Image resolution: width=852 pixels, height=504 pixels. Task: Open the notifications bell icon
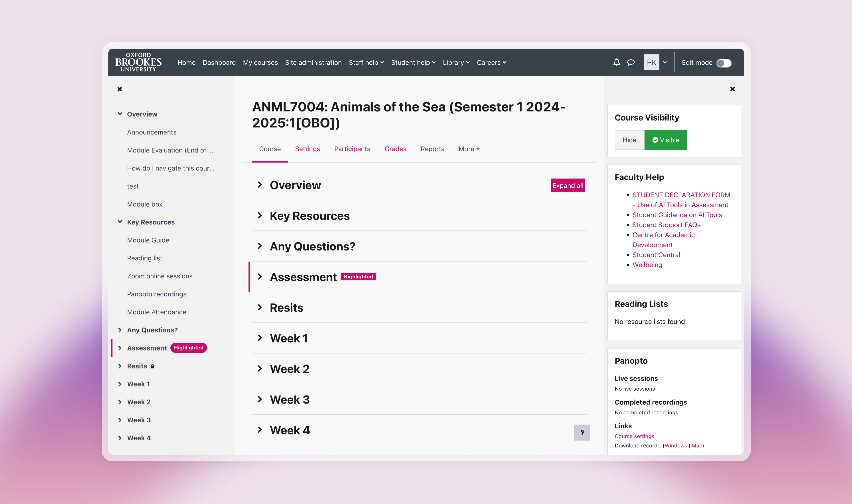tap(616, 63)
